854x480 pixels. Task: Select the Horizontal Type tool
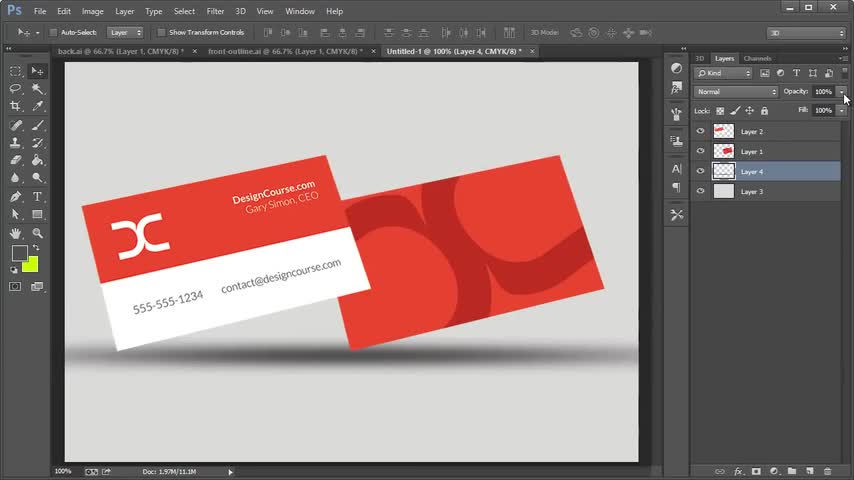pos(37,197)
